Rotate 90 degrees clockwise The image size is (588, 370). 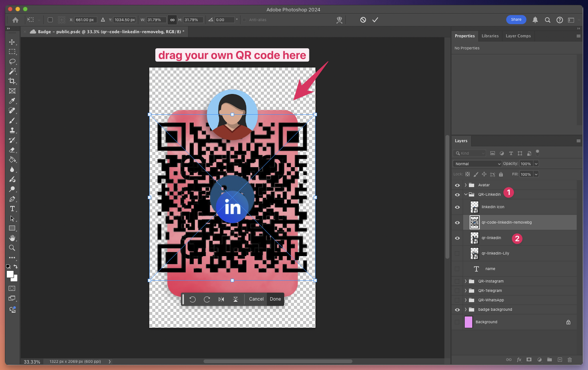pos(207,299)
